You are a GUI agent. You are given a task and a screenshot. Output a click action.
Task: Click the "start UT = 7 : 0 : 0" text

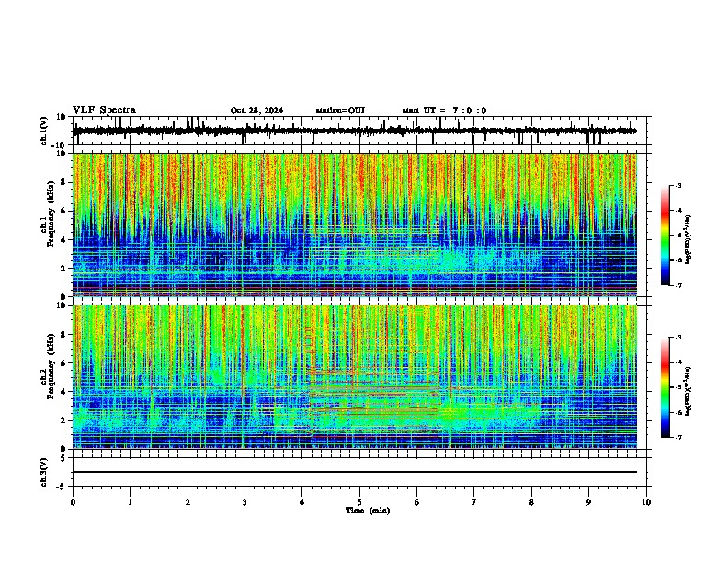[x=444, y=110]
